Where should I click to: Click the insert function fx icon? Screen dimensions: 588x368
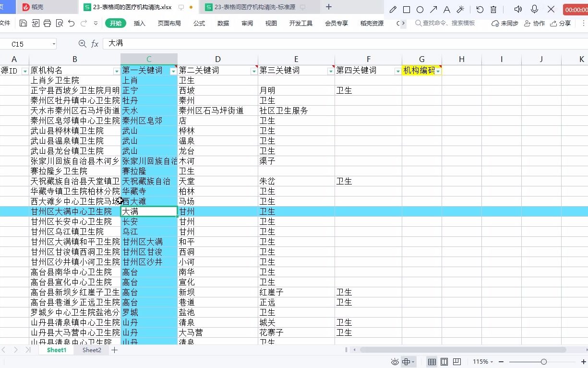94,43
